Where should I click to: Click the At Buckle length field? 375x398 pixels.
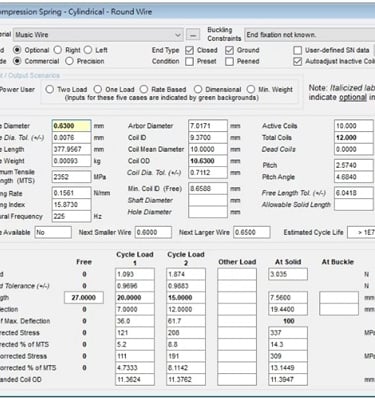pos(339,298)
